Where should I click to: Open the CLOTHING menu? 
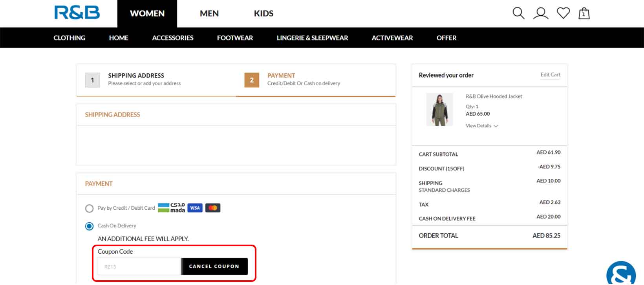click(70, 38)
